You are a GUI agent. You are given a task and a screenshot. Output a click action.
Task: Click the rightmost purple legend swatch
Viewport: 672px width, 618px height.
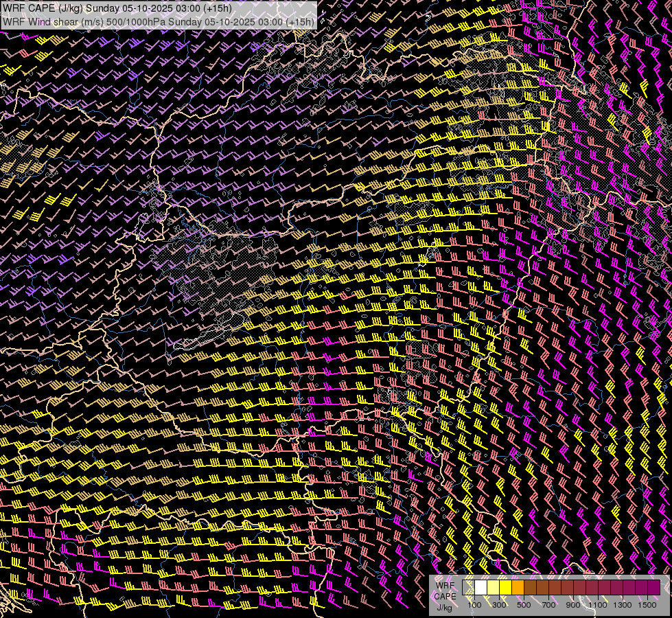(x=653, y=587)
